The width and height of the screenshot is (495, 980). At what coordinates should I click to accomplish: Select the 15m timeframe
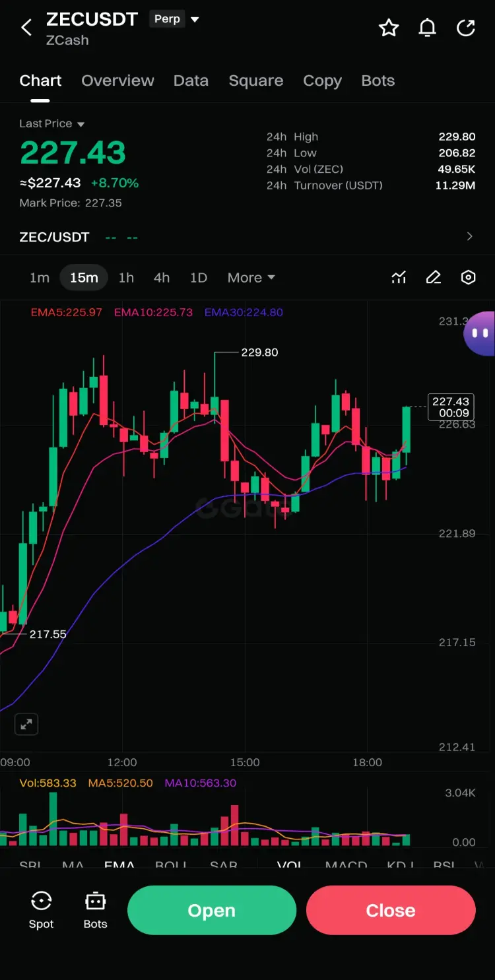tap(84, 278)
